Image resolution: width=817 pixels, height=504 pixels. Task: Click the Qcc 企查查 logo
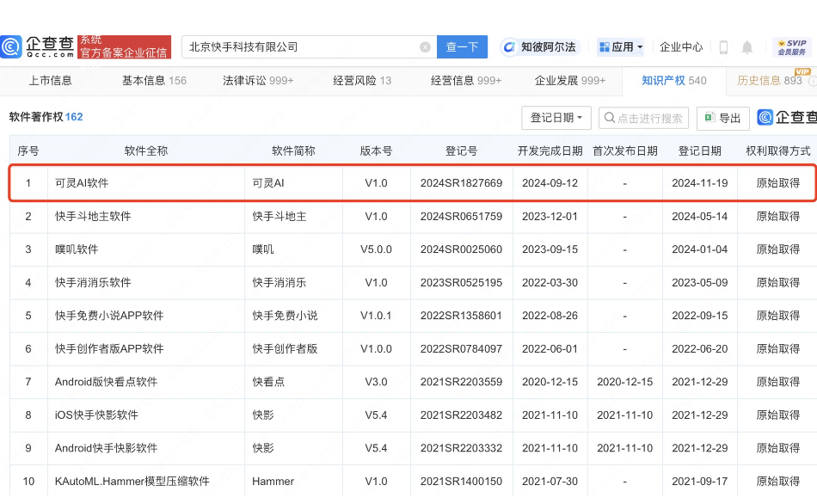39,46
